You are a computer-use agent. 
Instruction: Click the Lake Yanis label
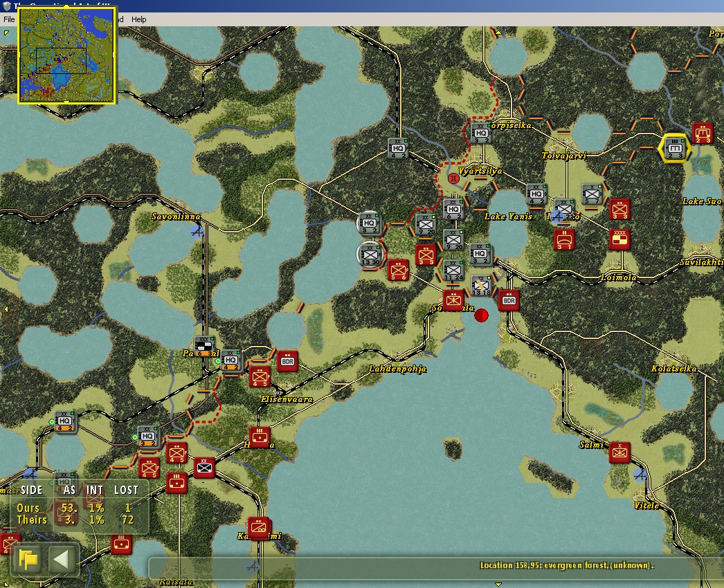pos(508,217)
